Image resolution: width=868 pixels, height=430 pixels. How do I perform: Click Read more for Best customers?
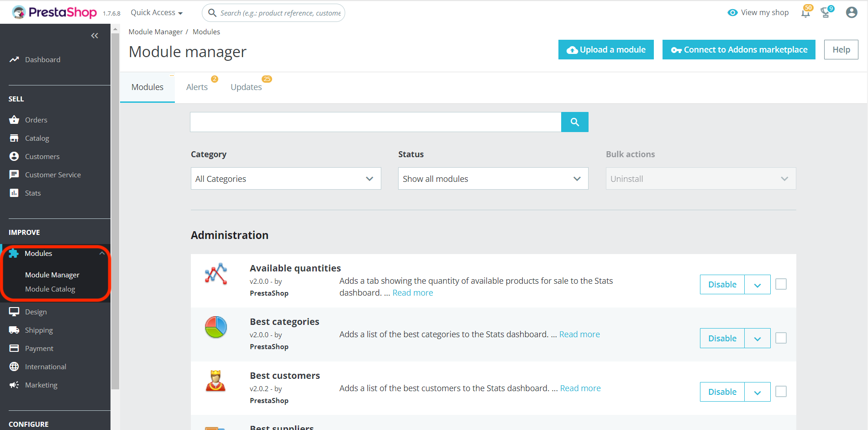pyautogui.click(x=580, y=388)
